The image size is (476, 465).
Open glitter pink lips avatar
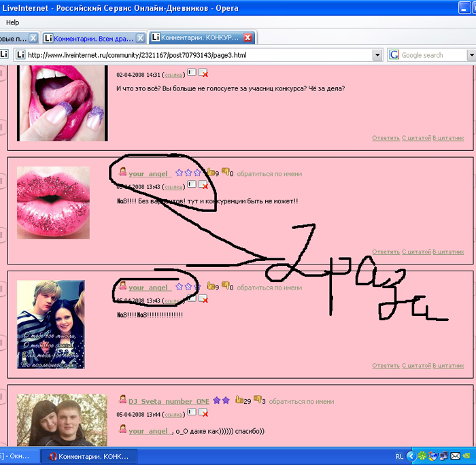53,203
